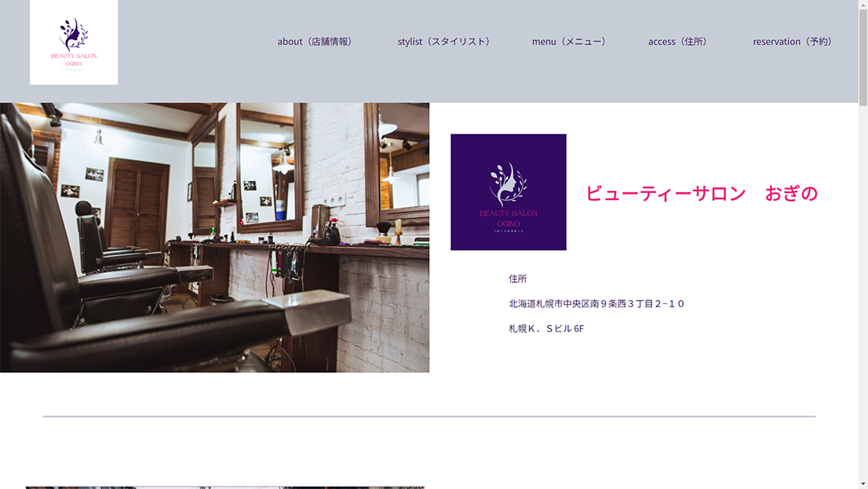Click the scrollbar down arrow
This screenshot has width=868, height=489.
tap(863, 483)
